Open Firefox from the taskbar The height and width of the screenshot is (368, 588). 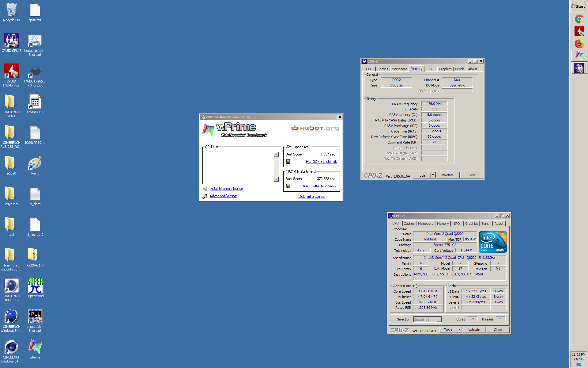579,44
